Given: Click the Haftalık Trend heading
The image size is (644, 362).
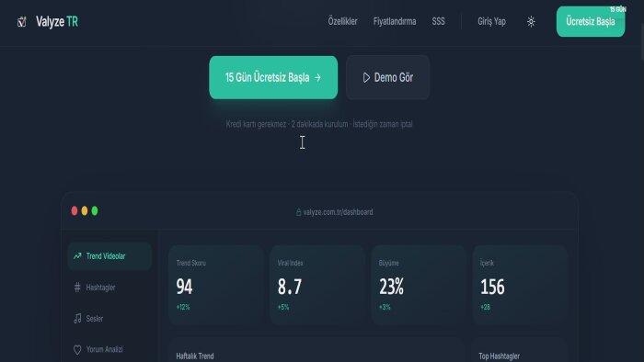Looking at the screenshot, I should (x=195, y=356).
